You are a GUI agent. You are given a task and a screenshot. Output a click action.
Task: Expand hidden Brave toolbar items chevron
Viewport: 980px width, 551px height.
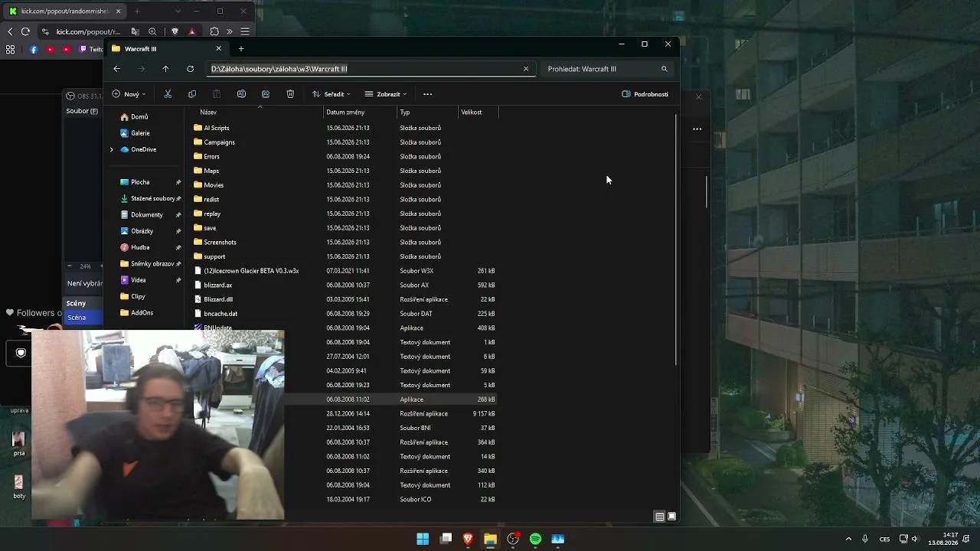coord(229,31)
